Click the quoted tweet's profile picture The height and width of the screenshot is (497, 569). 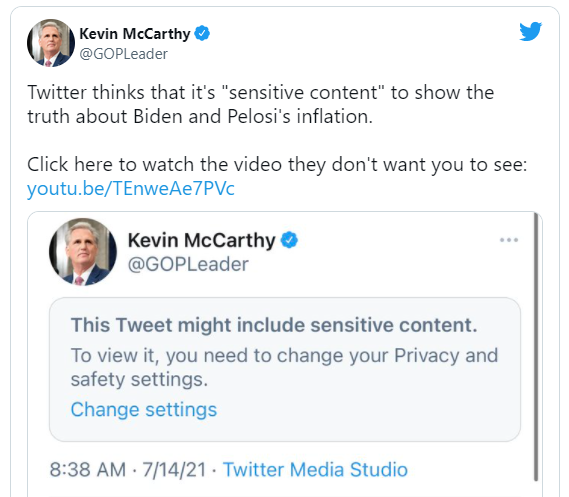pos(83,252)
